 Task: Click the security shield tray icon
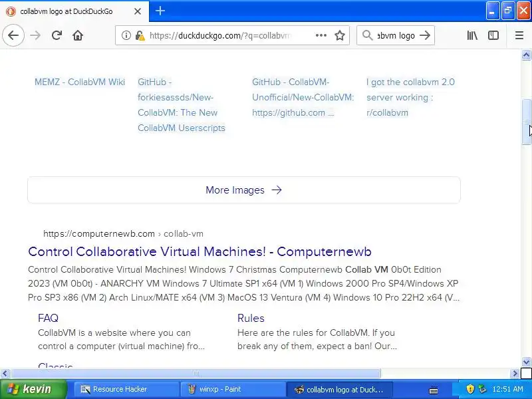pyautogui.click(x=470, y=389)
